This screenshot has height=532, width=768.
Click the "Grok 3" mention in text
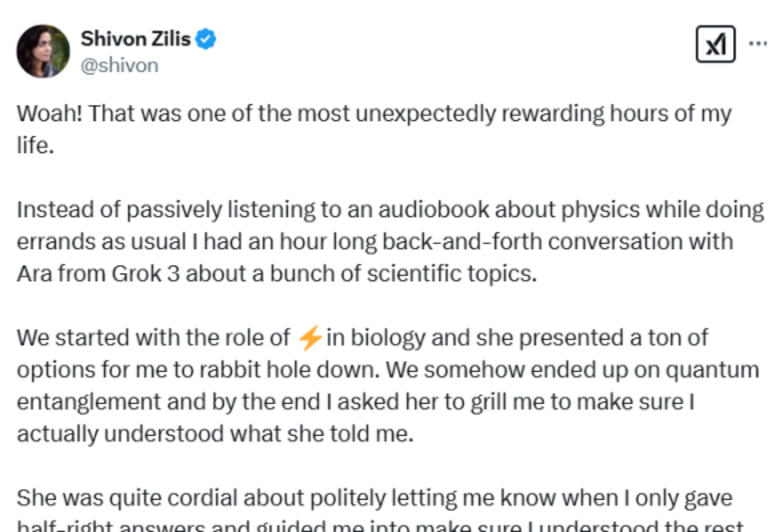(145, 274)
